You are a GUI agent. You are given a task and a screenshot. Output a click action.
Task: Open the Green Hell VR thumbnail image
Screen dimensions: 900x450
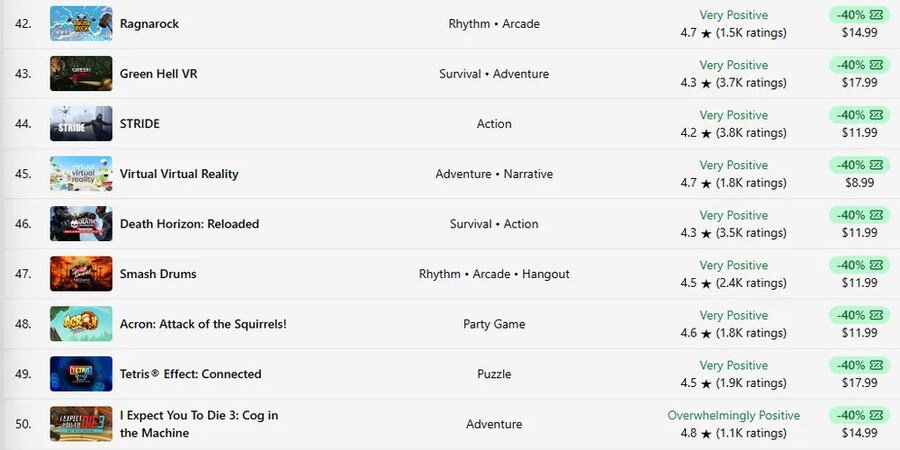click(x=81, y=74)
